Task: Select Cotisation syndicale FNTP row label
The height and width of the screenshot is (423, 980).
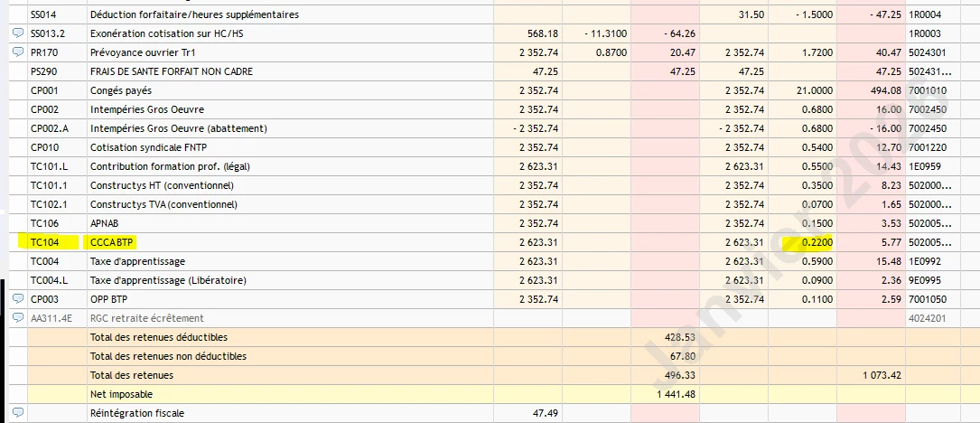Action: pyautogui.click(x=147, y=147)
